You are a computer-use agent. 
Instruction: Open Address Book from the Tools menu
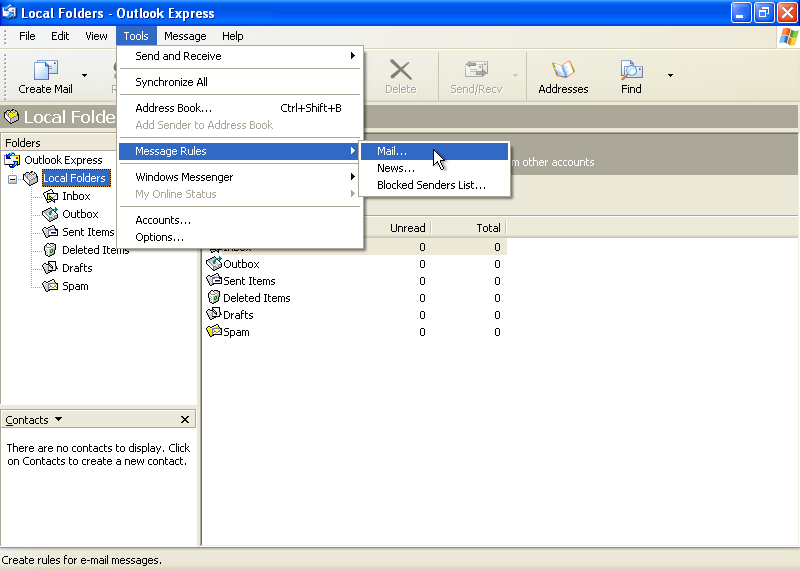240,108
